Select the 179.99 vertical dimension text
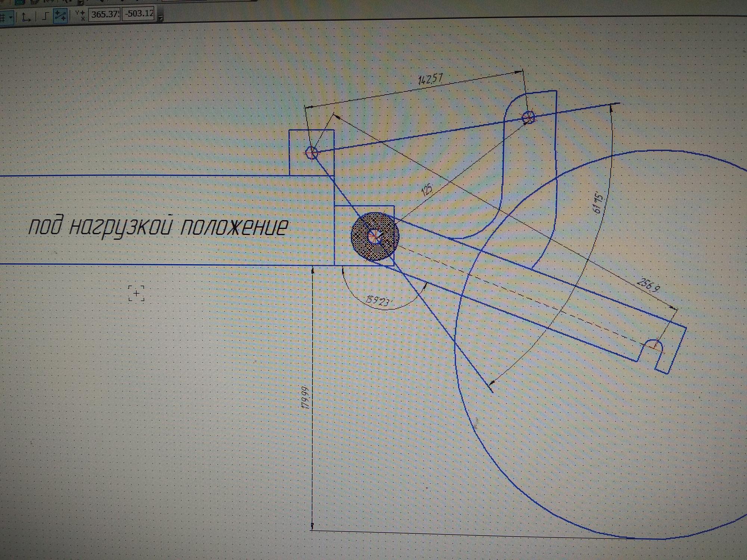This screenshot has height=560, width=747. tap(306, 398)
